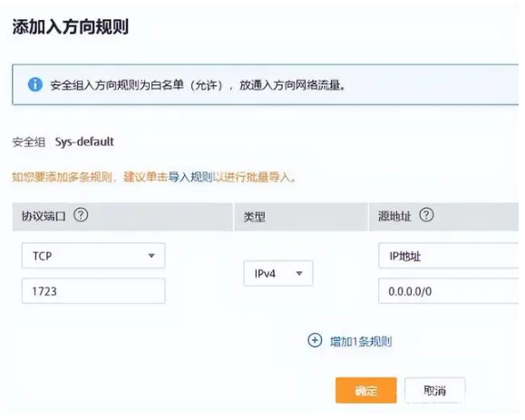Screen dimensions: 525x420
Task: Click help icon next to 协议端口
Action: [x=81, y=215]
